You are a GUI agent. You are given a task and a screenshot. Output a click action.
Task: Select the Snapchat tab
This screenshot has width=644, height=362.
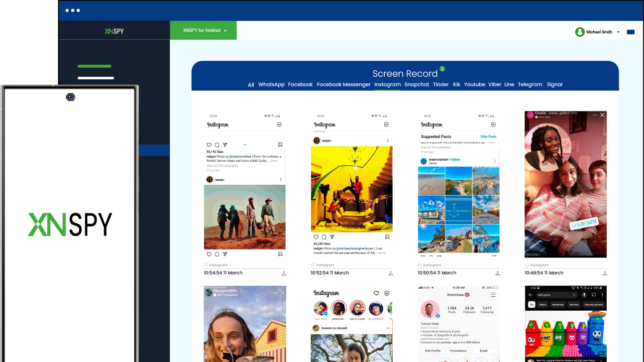(417, 85)
